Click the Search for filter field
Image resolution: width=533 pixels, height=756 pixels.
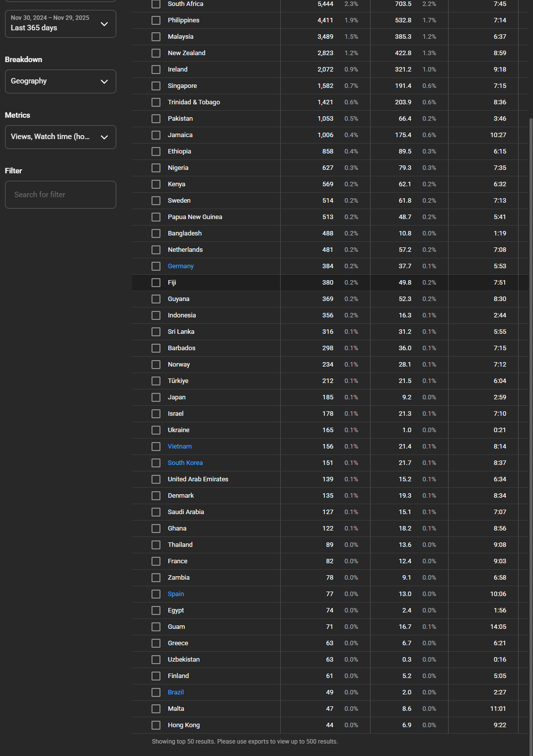[x=60, y=195]
